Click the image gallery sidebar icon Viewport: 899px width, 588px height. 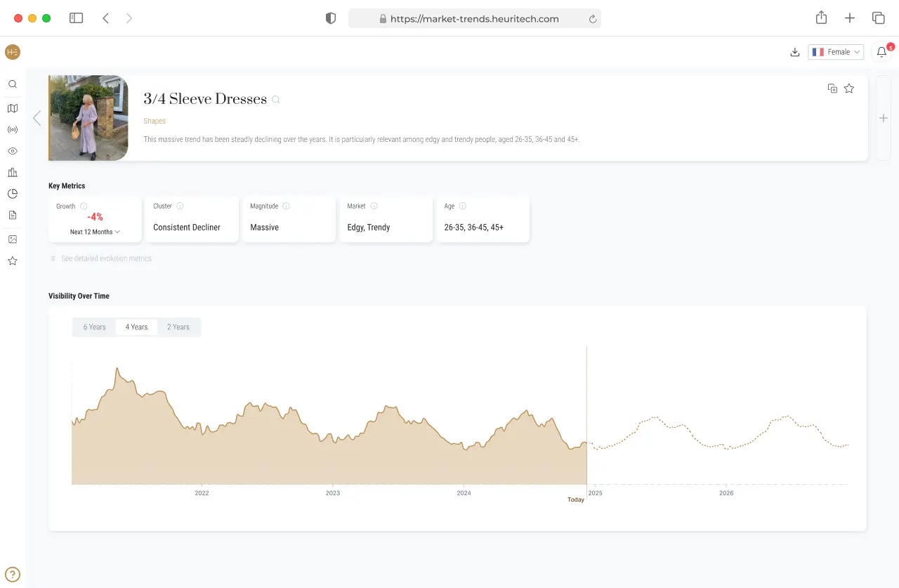(x=13, y=240)
